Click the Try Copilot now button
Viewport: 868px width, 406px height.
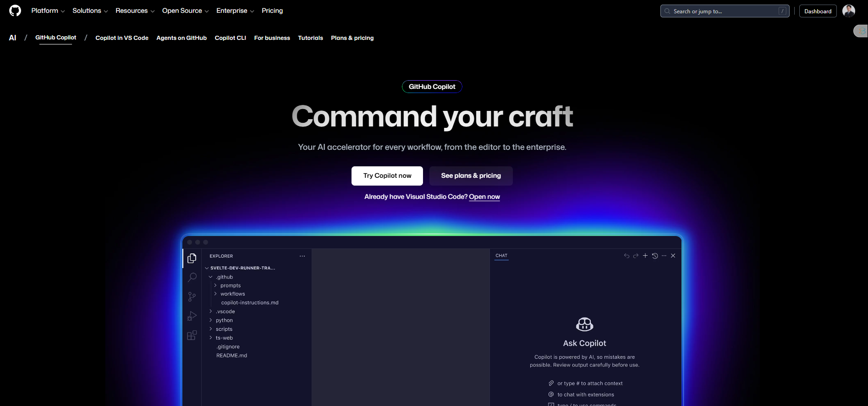tap(387, 176)
